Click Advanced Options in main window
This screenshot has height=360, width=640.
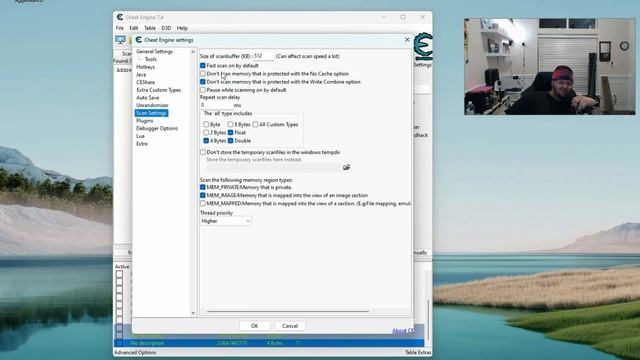coord(135,352)
